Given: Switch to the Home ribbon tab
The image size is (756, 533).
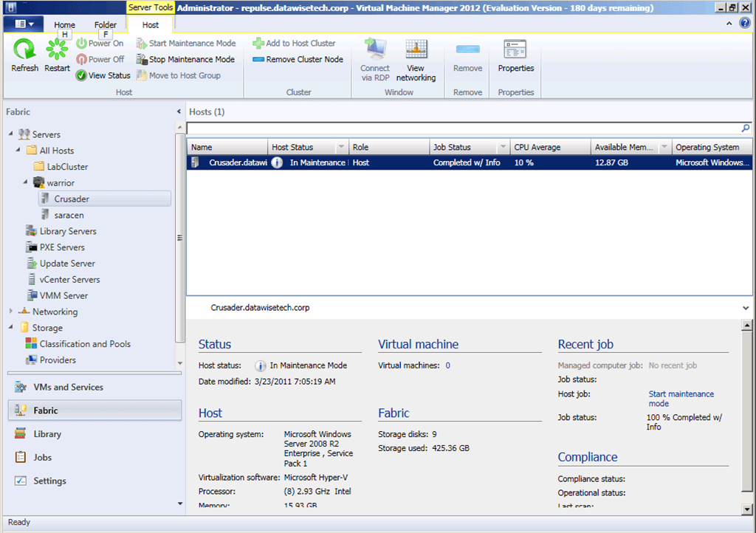Looking at the screenshot, I should (x=65, y=24).
